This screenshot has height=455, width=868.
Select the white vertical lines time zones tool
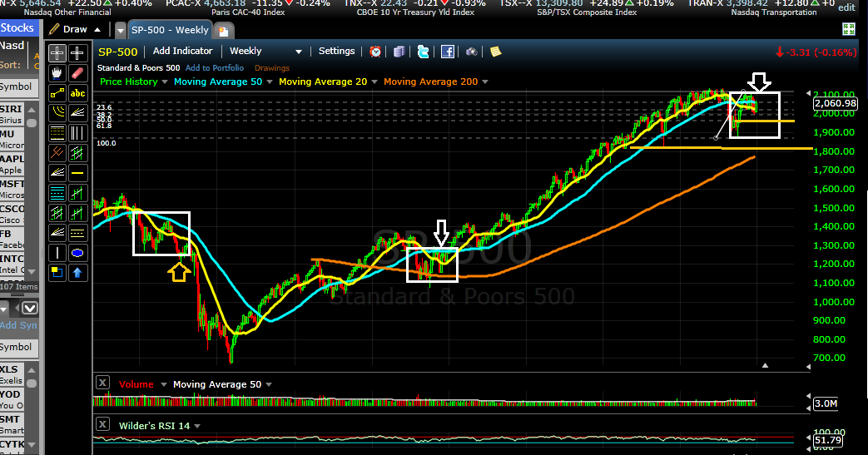pyautogui.click(x=77, y=133)
